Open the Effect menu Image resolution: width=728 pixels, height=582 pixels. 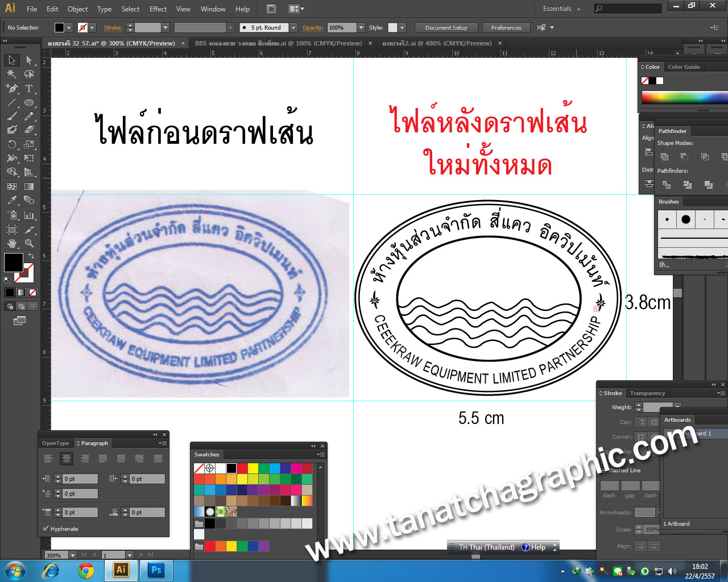tap(158, 9)
